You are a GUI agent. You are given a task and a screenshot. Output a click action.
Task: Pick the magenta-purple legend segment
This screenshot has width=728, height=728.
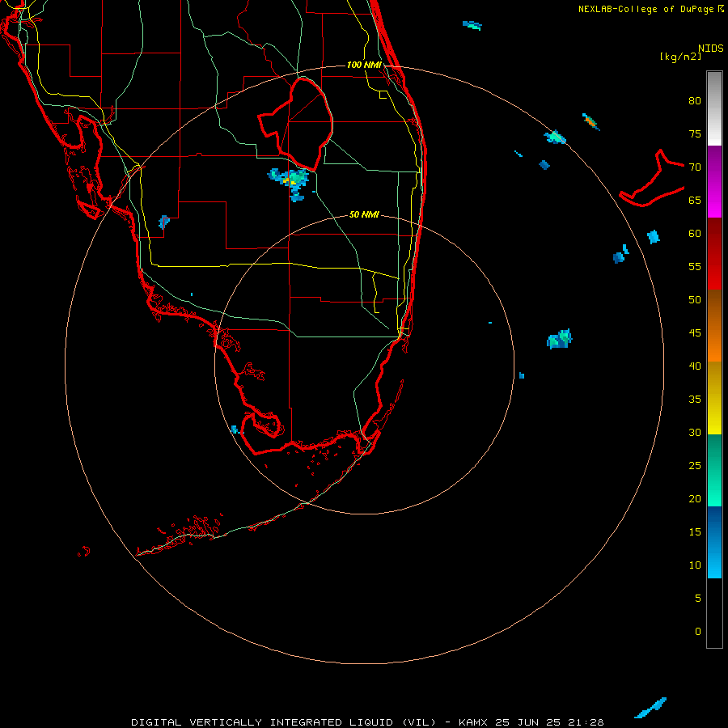pos(714,181)
